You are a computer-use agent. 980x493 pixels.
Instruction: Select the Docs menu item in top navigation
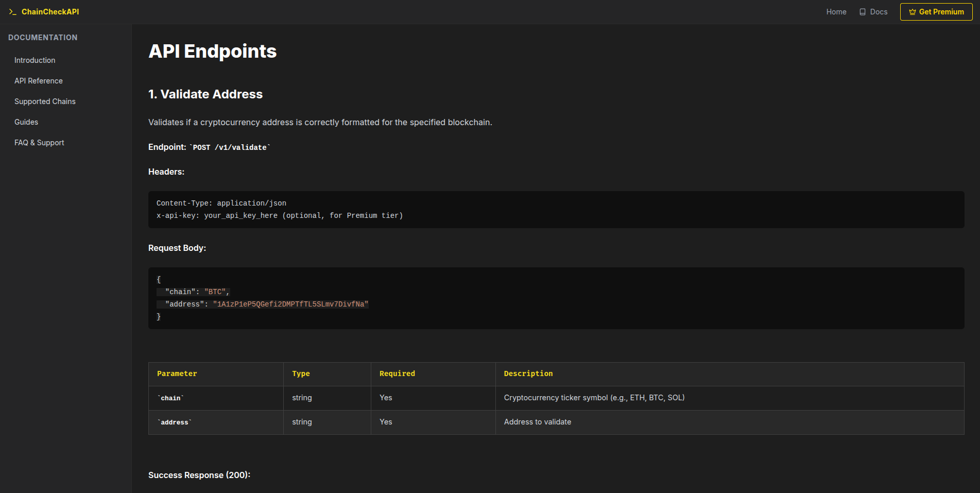(x=878, y=11)
